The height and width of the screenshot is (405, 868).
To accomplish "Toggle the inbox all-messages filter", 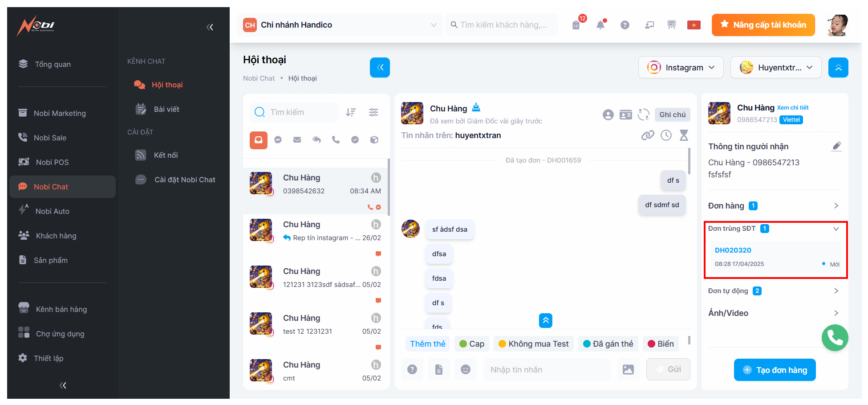I will (x=259, y=140).
